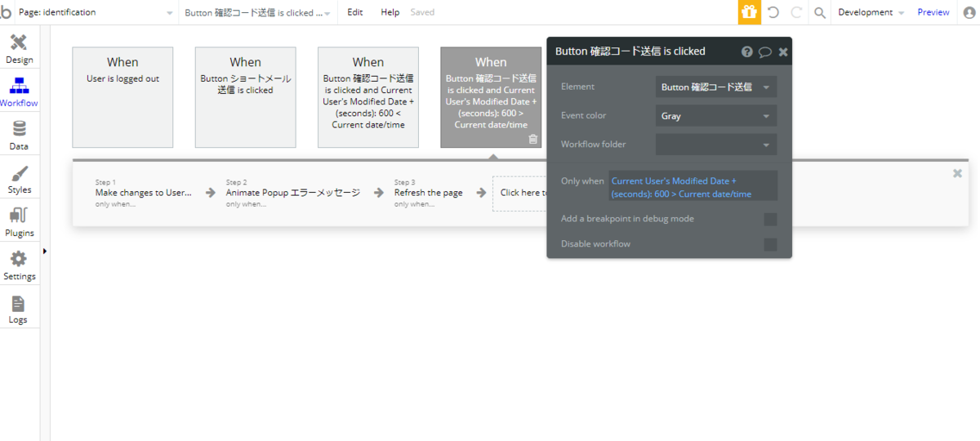Click the Saved status text
980x441 pixels.
click(x=422, y=12)
